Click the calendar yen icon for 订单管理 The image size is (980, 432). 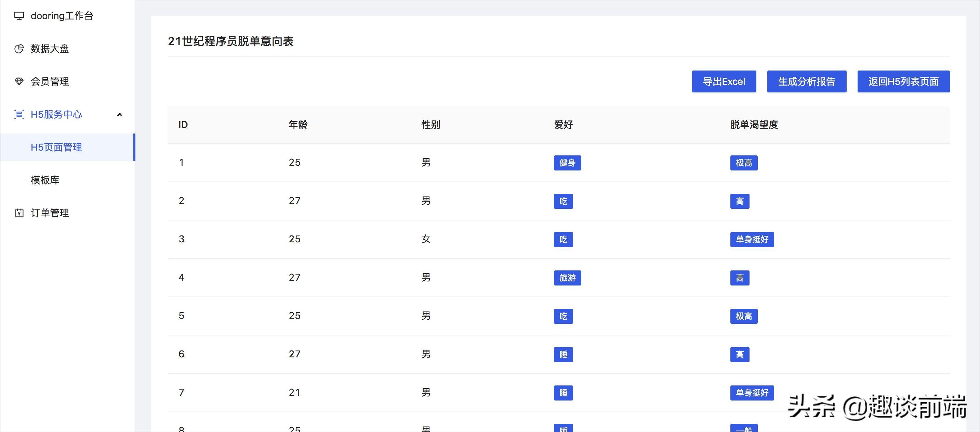tap(19, 213)
